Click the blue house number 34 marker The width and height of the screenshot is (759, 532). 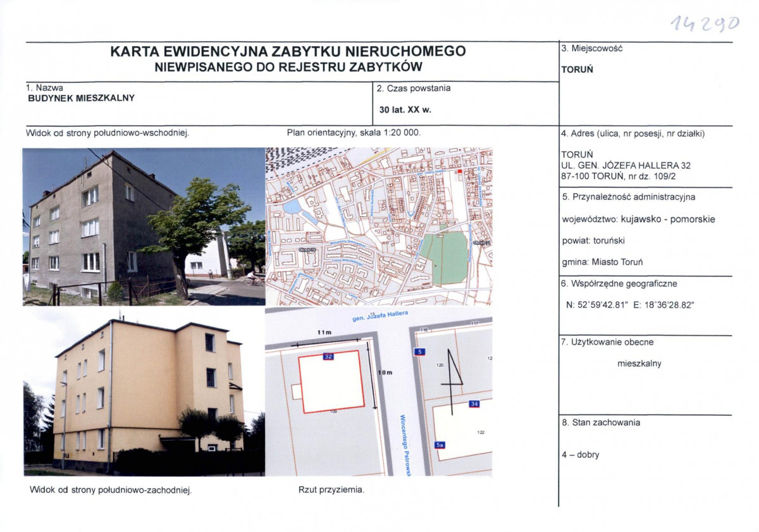point(474,404)
